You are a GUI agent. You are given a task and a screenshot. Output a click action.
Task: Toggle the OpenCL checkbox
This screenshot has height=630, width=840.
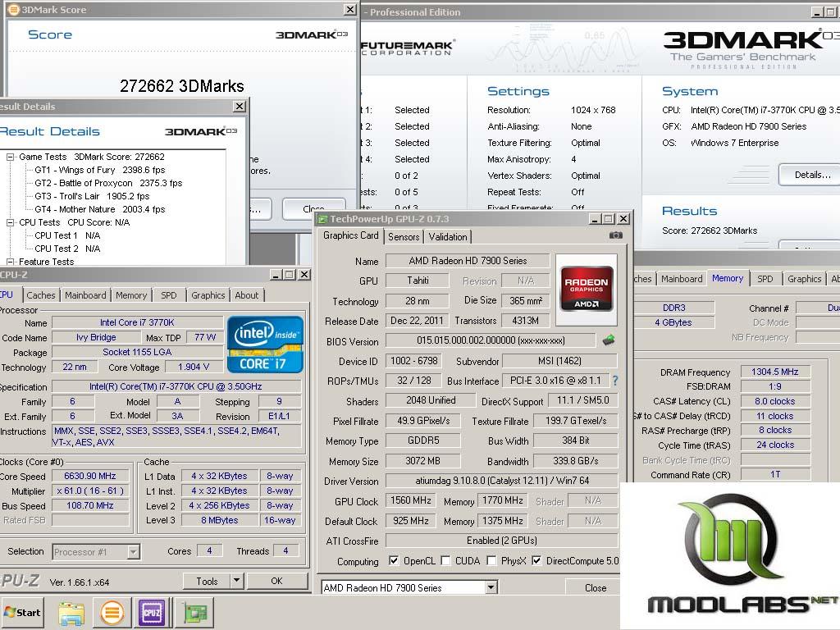point(394,560)
